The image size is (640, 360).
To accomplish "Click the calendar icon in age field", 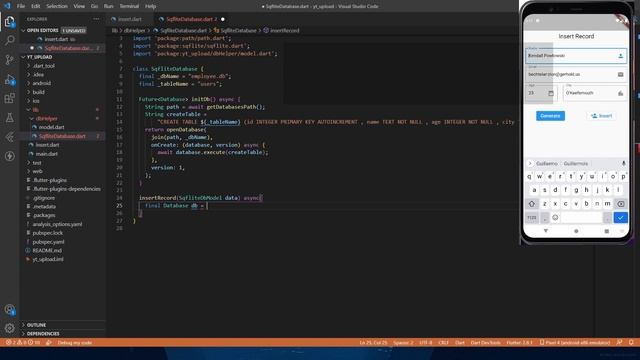I will click(551, 93).
